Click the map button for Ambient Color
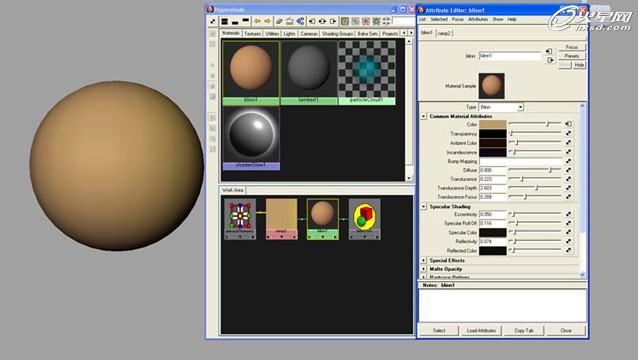Viewport: 638px width, 360px height. (x=568, y=142)
